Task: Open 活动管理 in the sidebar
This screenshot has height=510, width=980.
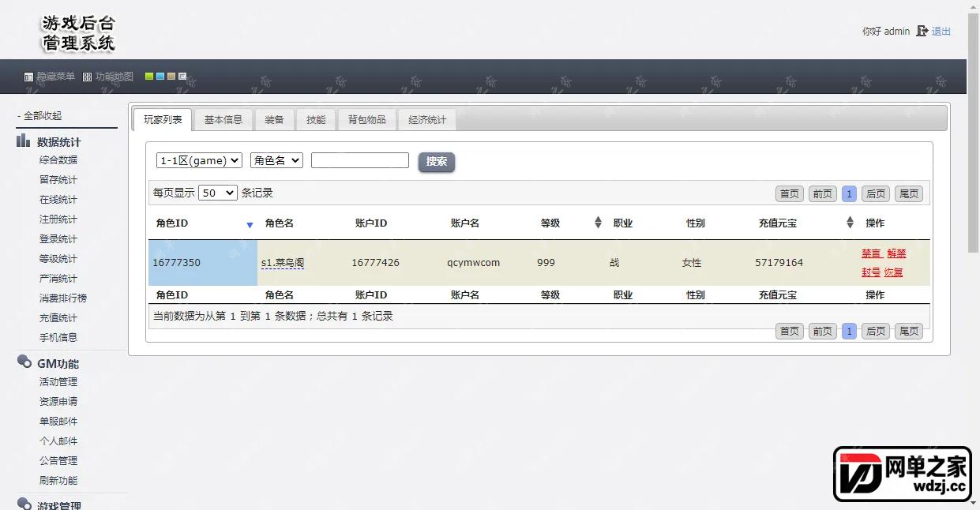Action: [58, 381]
